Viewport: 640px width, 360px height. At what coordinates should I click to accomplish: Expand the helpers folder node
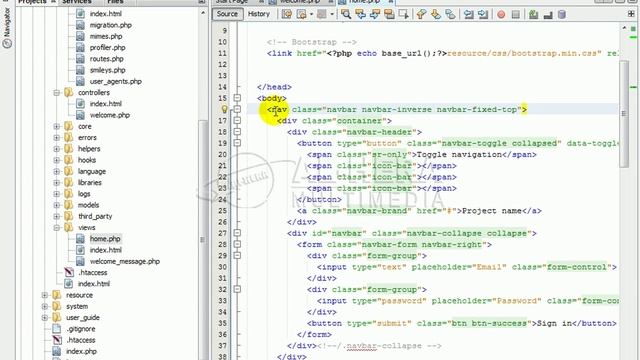point(57,149)
